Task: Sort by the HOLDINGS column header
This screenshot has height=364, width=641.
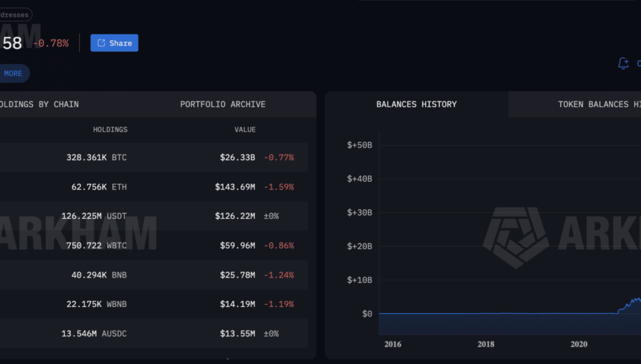Action: 110,129
